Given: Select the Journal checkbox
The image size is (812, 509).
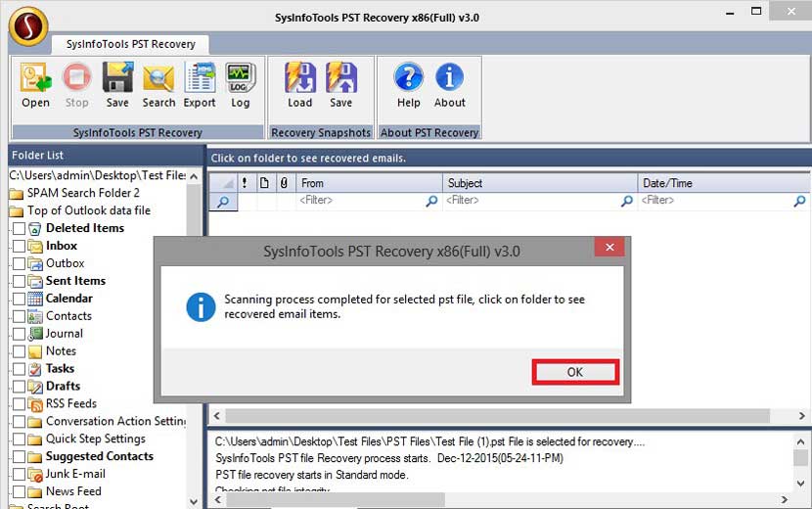Looking at the screenshot, I should [19, 334].
